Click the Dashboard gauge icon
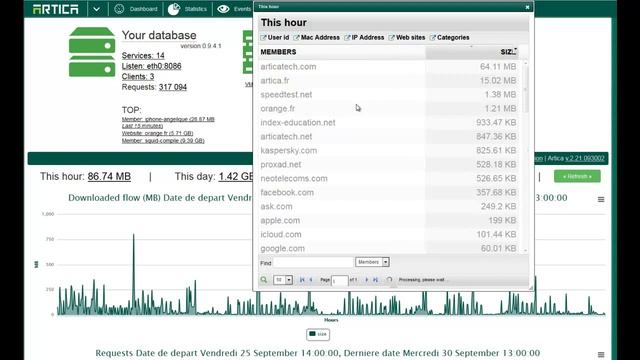Image resolution: width=640 pixels, height=360 pixels. pos(119,9)
